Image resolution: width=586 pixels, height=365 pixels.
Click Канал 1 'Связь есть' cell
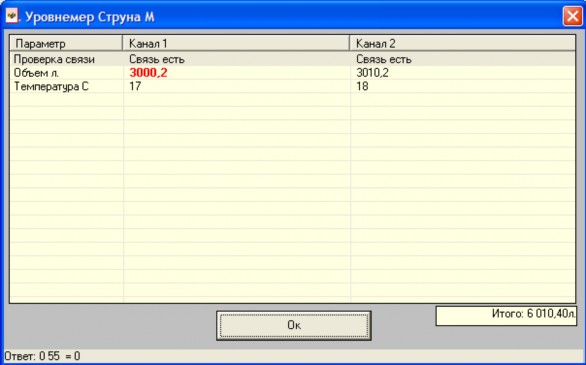point(157,59)
